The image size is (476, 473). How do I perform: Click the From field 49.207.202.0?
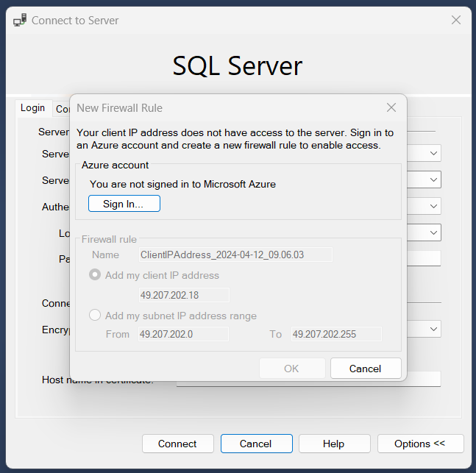click(x=183, y=334)
